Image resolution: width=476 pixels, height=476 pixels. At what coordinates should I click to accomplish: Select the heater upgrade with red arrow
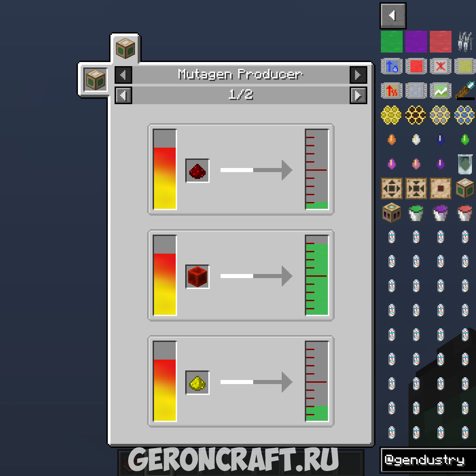(392, 91)
